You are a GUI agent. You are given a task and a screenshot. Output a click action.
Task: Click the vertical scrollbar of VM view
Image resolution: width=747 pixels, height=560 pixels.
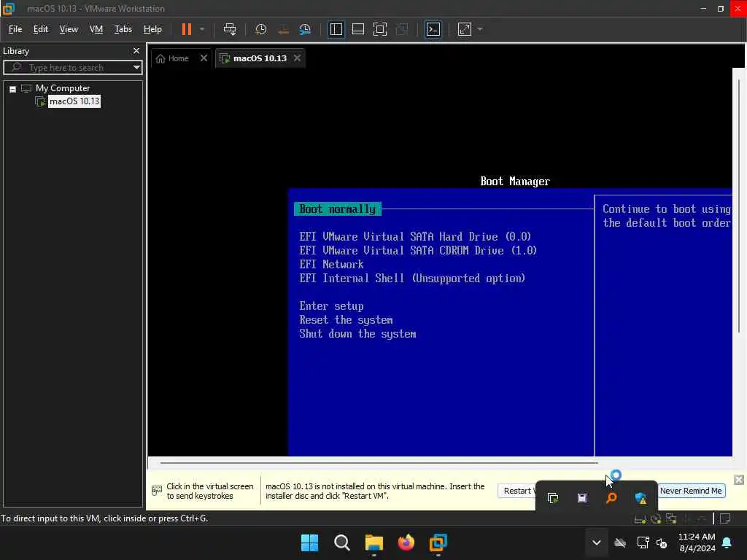[739, 205]
